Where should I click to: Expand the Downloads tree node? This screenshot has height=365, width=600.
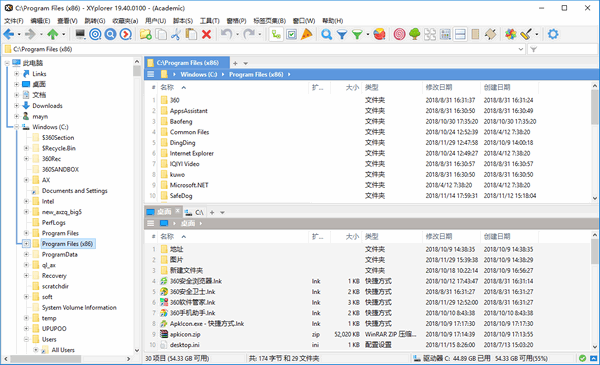(16, 106)
